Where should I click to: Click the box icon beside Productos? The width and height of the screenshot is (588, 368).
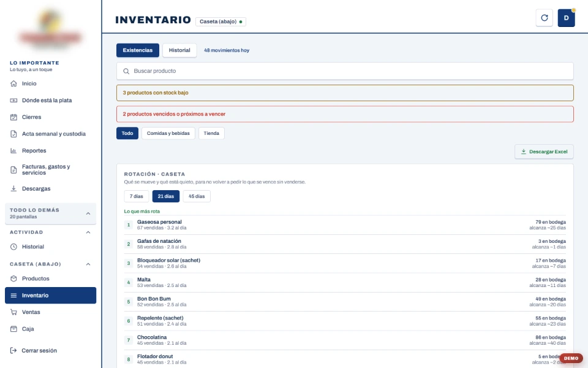point(13,278)
